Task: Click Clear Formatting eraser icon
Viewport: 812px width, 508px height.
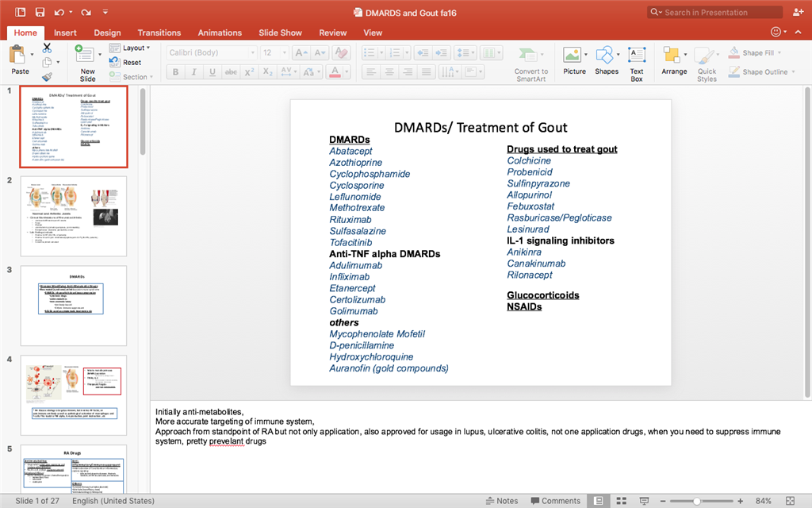Action: point(341,53)
